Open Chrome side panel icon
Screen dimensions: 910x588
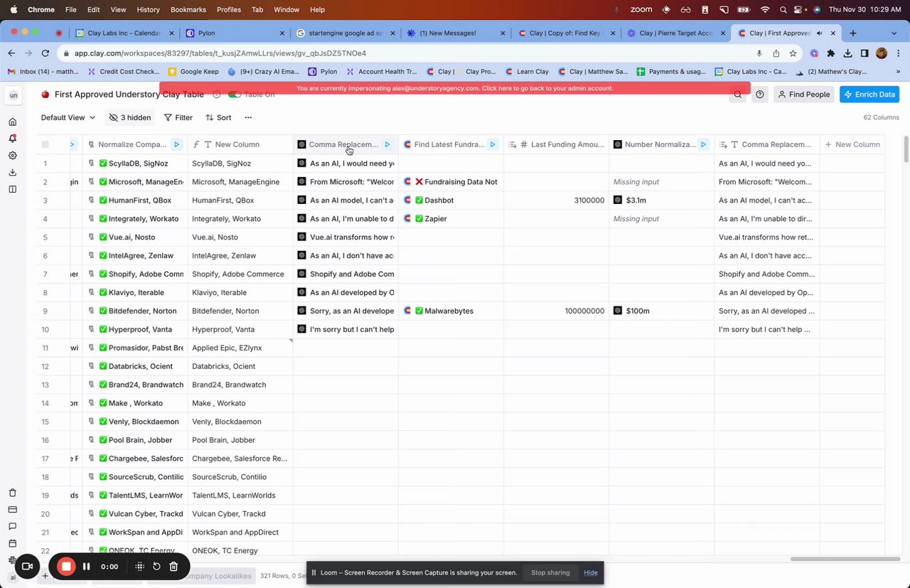tap(864, 53)
